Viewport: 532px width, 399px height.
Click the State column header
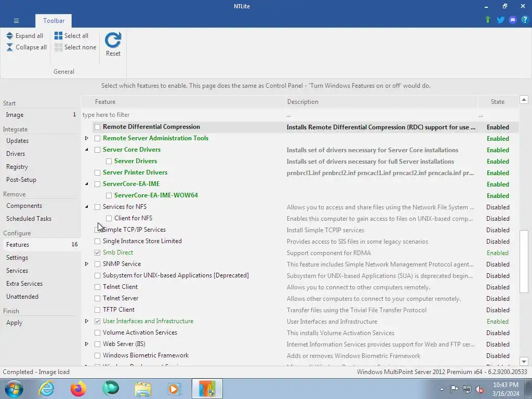click(497, 102)
